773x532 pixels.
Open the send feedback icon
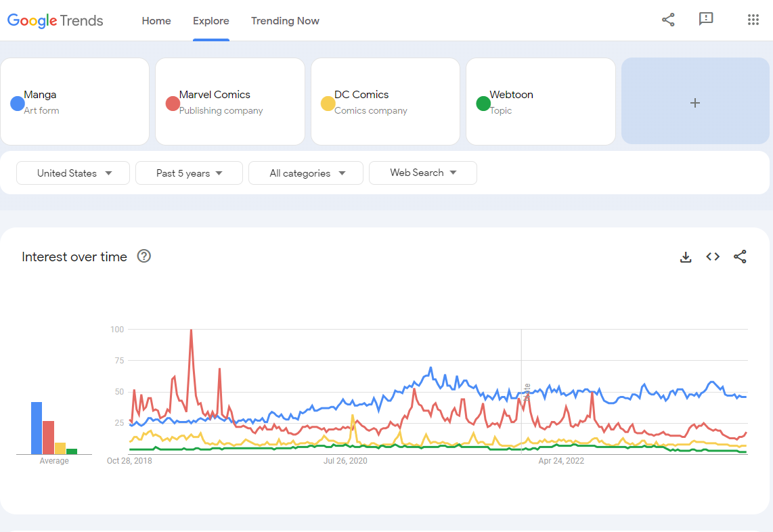(x=706, y=20)
